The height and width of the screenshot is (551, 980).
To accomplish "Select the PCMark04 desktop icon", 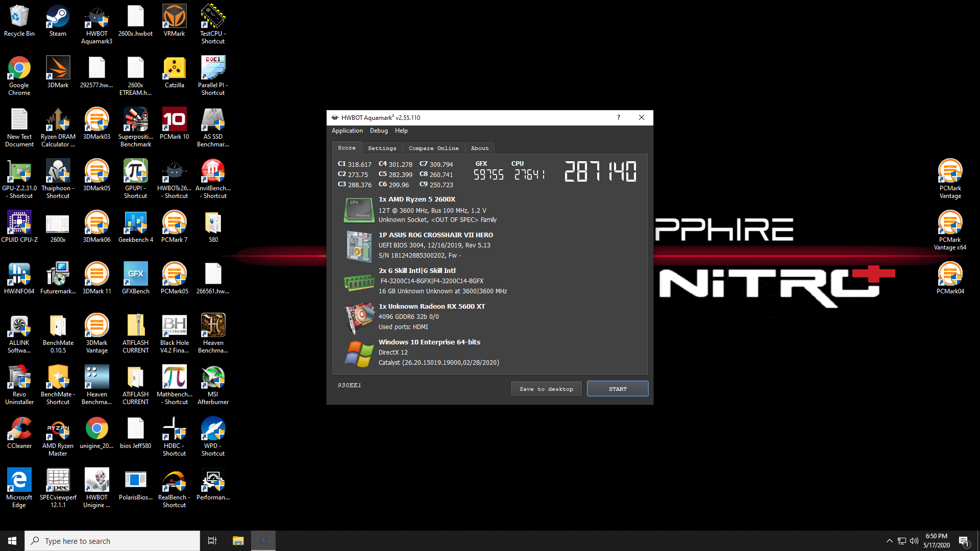I will coord(950,279).
